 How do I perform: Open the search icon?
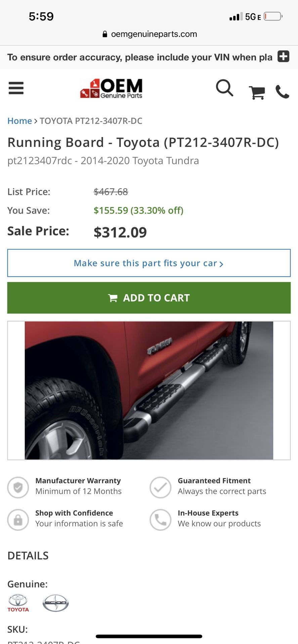click(224, 89)
